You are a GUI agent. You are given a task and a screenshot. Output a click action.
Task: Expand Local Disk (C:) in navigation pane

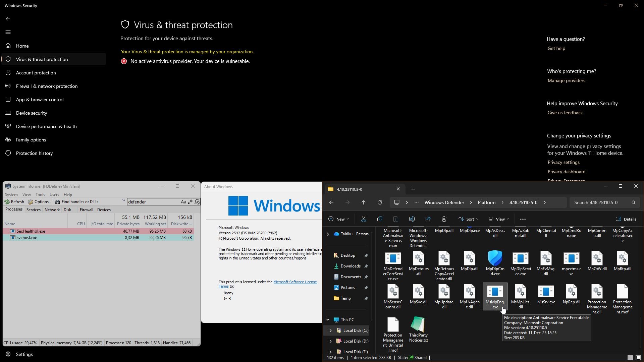point(331,330)
